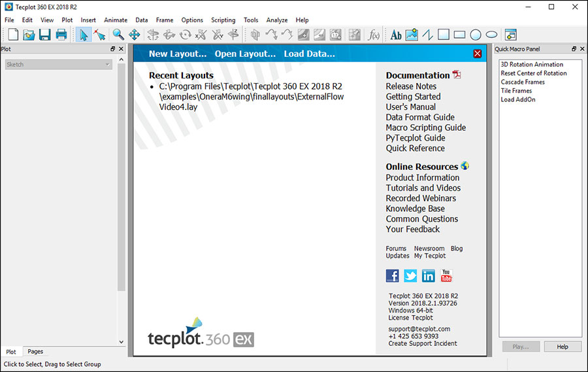The image size is (588, 372).
Task: Click the Print icon in toolbar
Action: (61, 35)
